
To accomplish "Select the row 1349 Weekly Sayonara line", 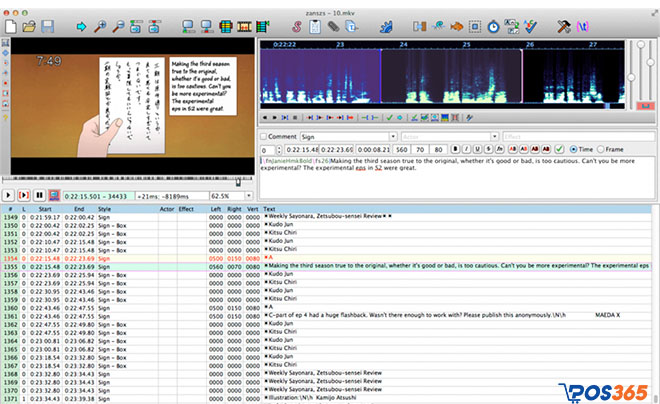I will click(x=300, y=217).
